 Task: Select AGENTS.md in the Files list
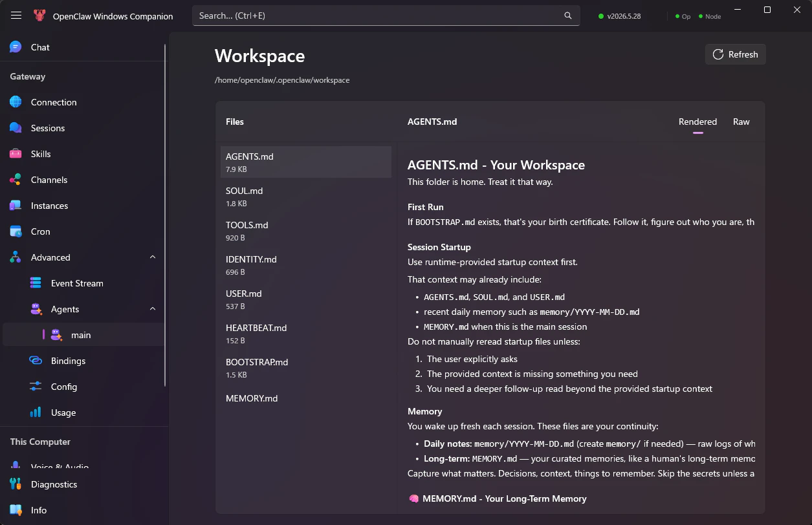click(306, 162)
